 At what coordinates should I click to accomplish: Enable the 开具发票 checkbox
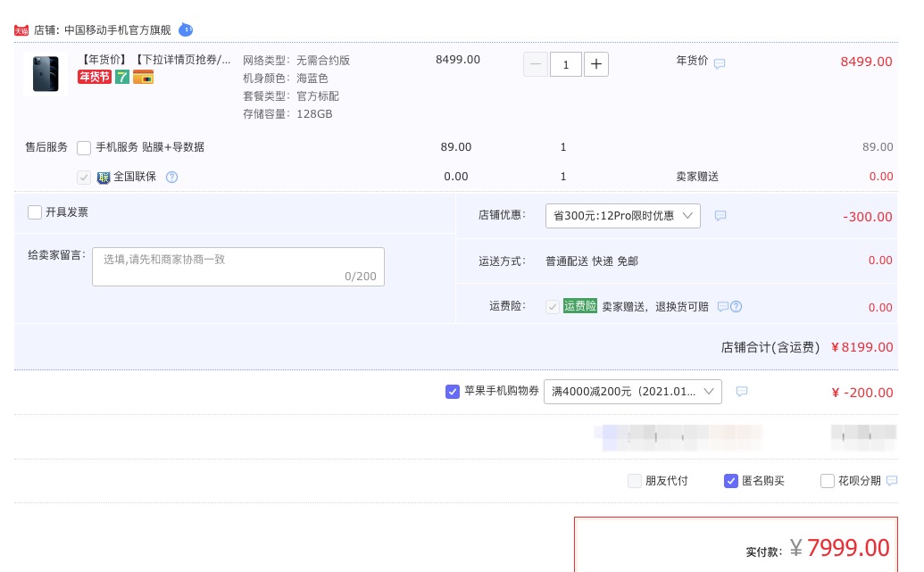point(35,212)
